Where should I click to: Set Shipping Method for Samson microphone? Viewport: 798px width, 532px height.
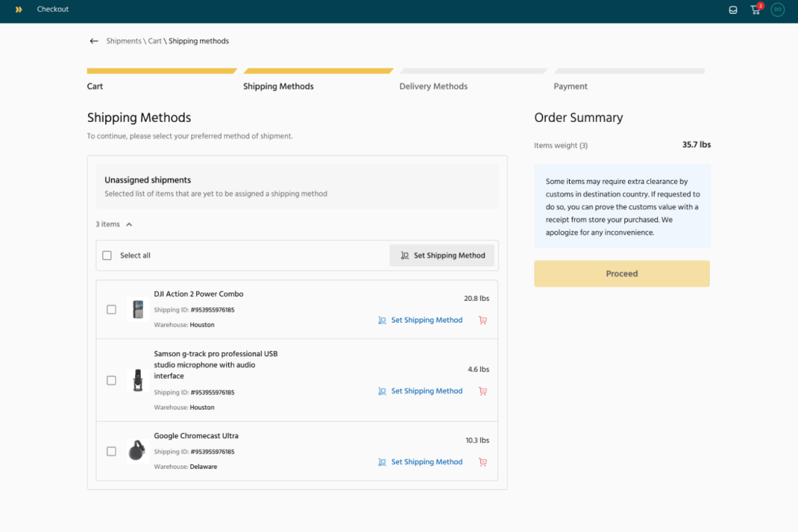[x=421, y=391]
